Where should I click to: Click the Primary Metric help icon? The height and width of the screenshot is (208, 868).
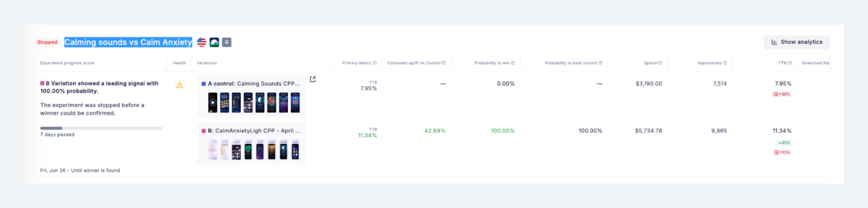pos(375,63)
